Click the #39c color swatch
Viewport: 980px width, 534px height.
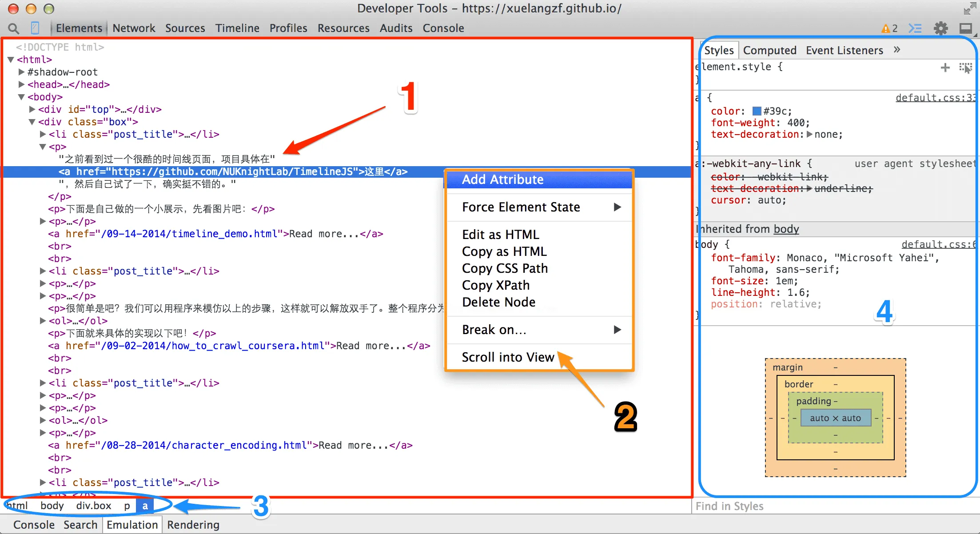(757, 111)
